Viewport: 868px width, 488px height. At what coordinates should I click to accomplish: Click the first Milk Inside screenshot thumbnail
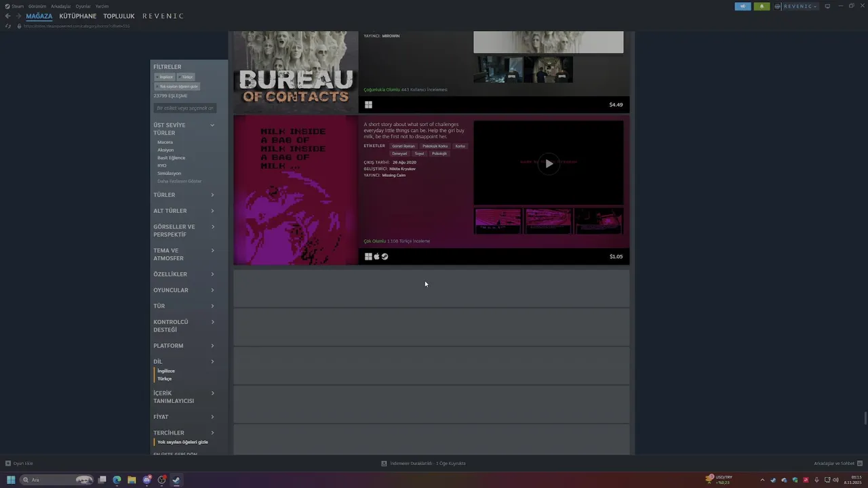click(x=498, y=221)
